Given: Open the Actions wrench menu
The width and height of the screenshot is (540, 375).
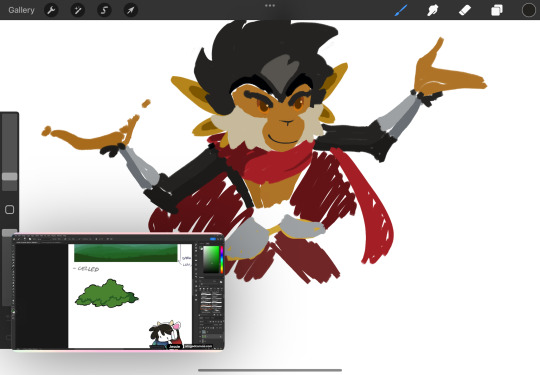Looking at the screenshot, I should (x=51, y=10).
